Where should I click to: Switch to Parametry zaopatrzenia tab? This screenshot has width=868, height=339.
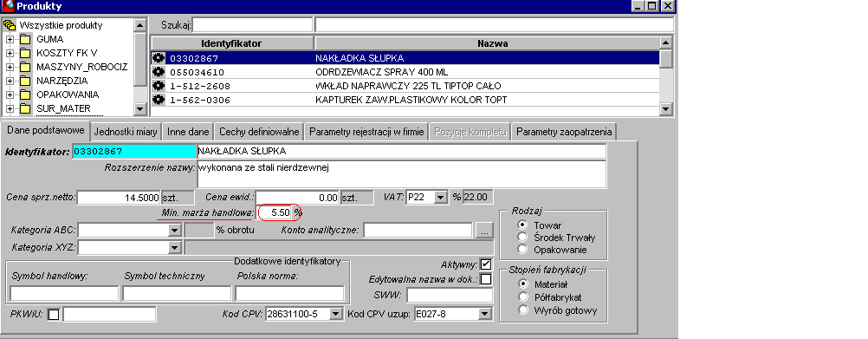pos(564,132)
